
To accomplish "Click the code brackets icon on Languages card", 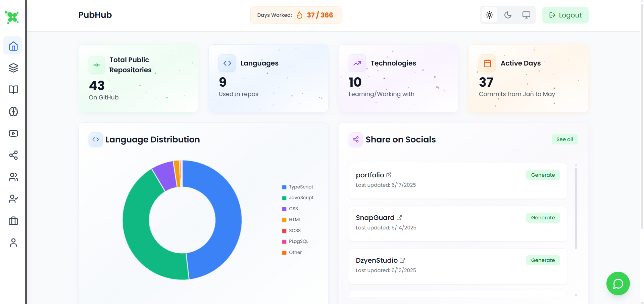I will pos(227,63).
